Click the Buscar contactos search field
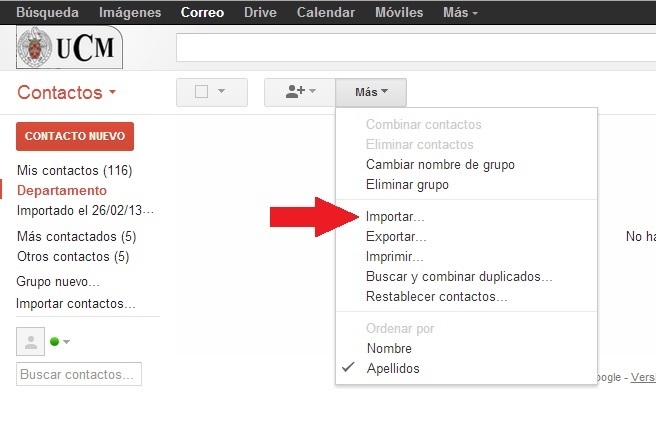This screenshot has width=656, height=424. click(x=79, y=374)
